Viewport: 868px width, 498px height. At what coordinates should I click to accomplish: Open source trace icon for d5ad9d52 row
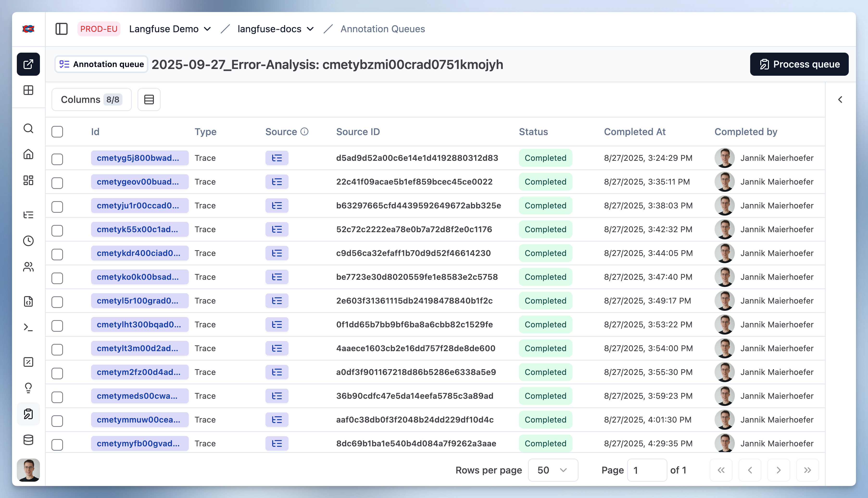click(277, 158)
